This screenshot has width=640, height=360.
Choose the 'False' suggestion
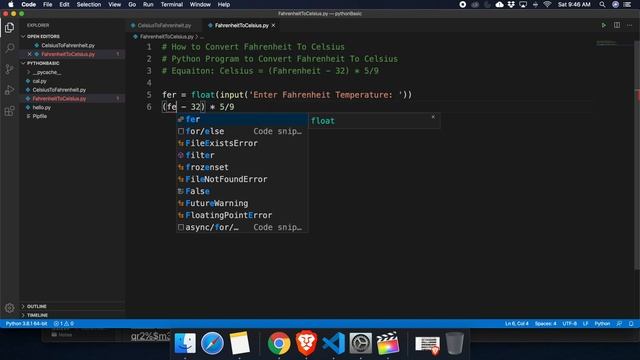coord(242,191)
